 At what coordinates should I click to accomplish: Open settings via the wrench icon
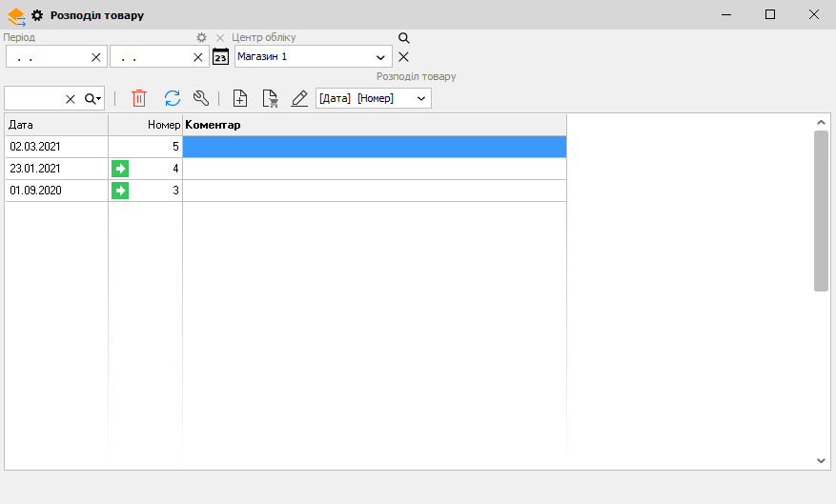[200, 98]
